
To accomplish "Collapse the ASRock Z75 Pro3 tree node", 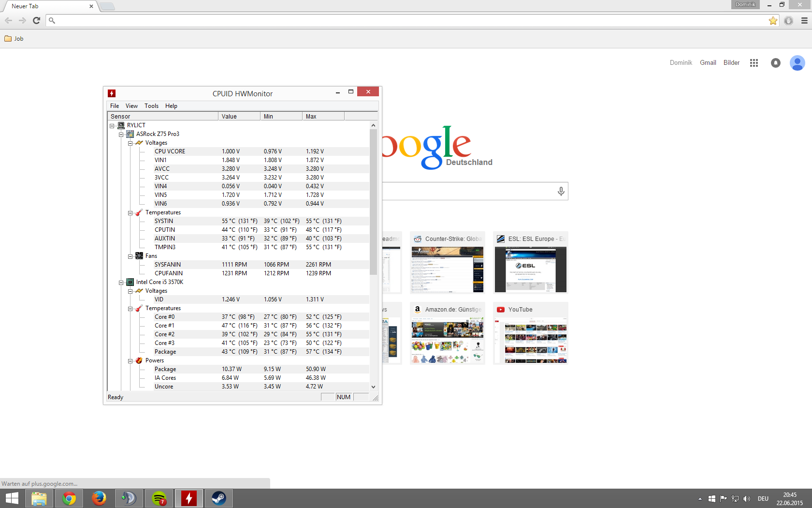I will click(121, 134).
